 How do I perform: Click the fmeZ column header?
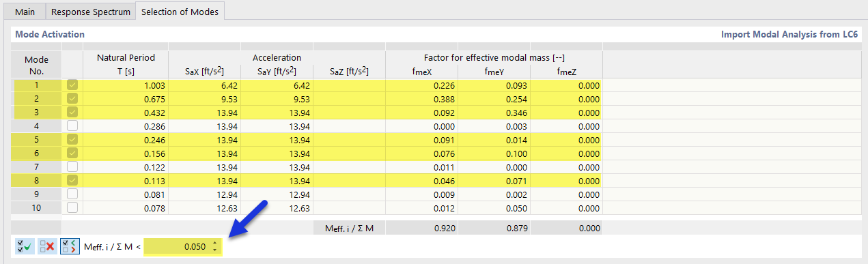pos(566,71)
